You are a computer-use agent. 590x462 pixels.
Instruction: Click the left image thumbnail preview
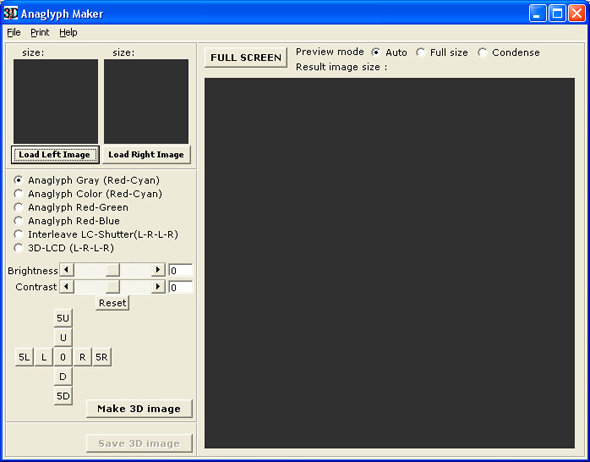point(56,101)
